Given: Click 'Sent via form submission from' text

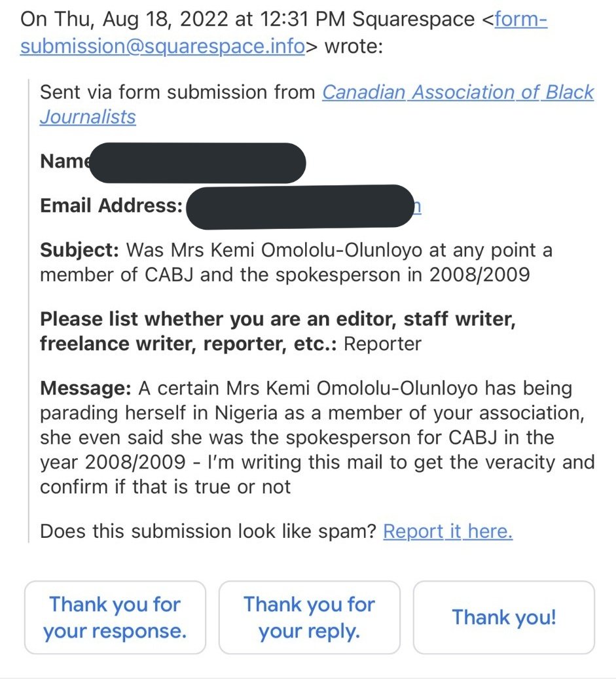Looking at the screenshot, I should pyautogui.click(x=177, y=92).
